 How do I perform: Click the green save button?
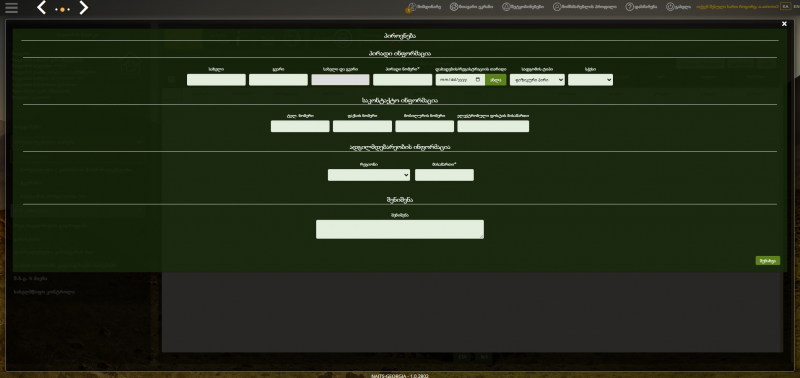(768, 261)
